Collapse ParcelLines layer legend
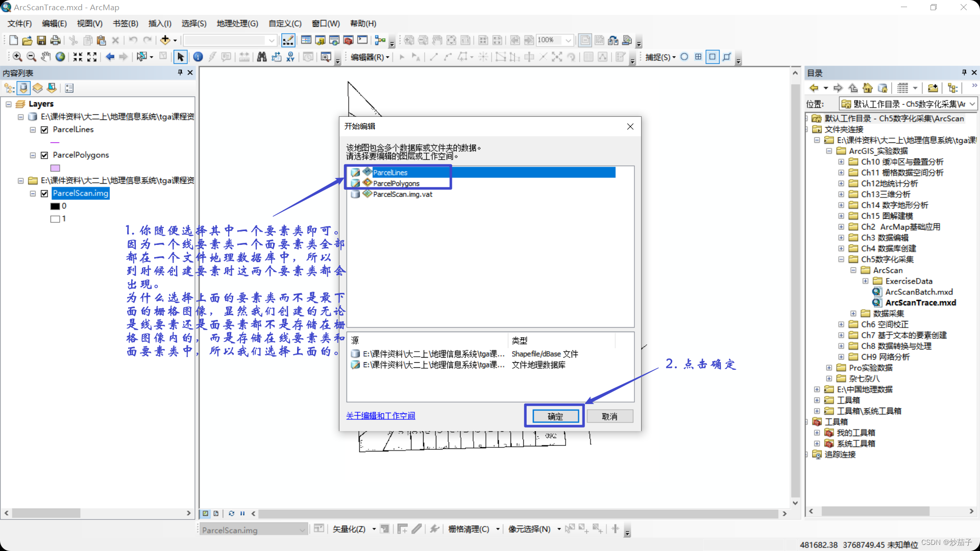 click(33, 130)
